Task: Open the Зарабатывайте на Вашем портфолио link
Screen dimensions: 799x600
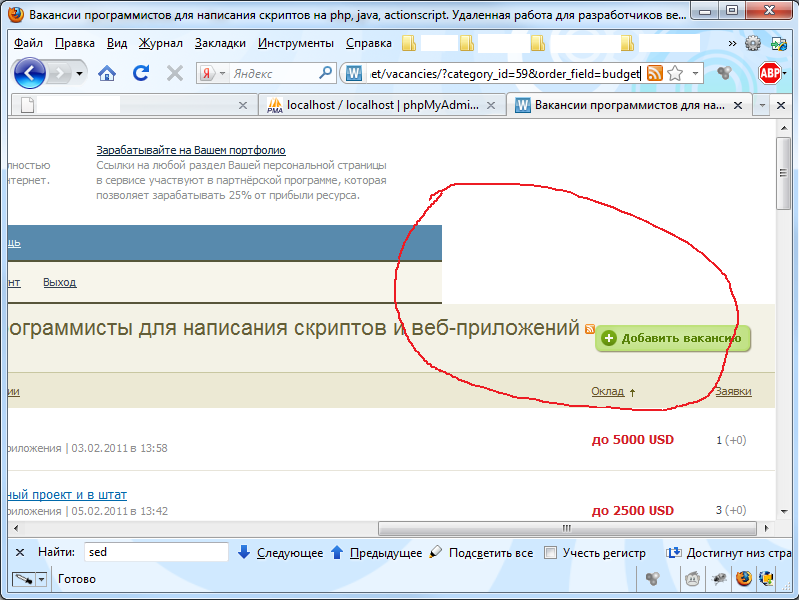Action: [191, 150]
